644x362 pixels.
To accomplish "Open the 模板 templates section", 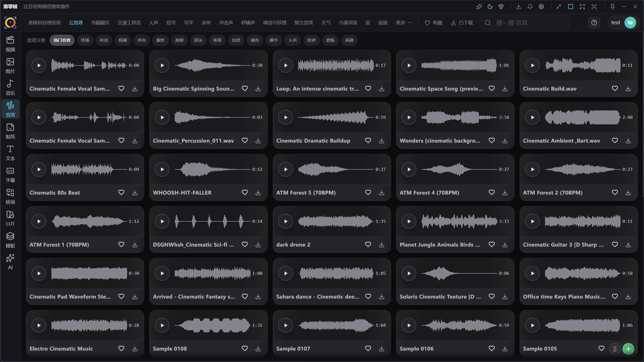I will pyautogui.click(x=10, y=240).
